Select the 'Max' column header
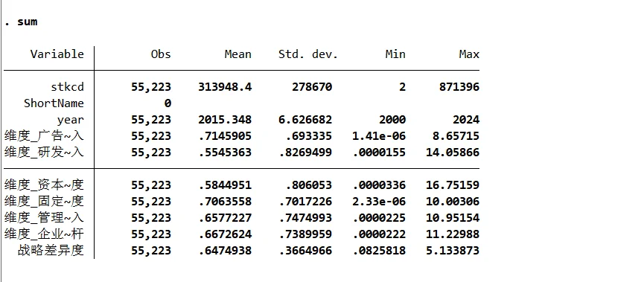644x282 pixels. [469, 54]
